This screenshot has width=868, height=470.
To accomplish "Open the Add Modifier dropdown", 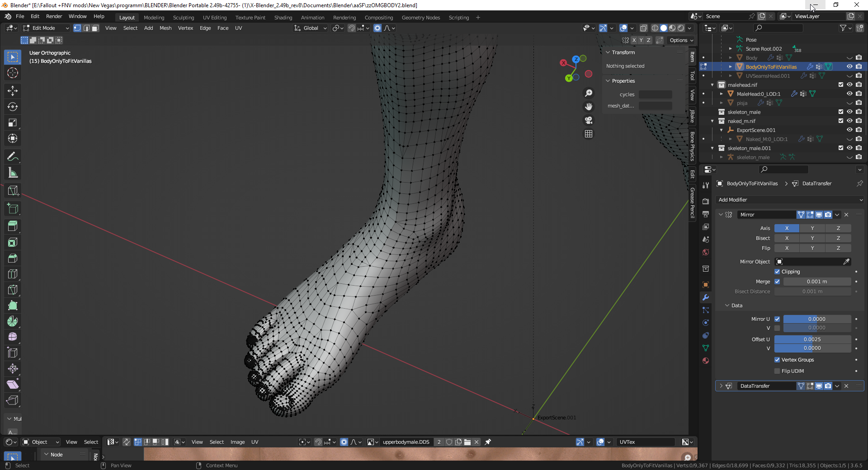I will 790,200.
